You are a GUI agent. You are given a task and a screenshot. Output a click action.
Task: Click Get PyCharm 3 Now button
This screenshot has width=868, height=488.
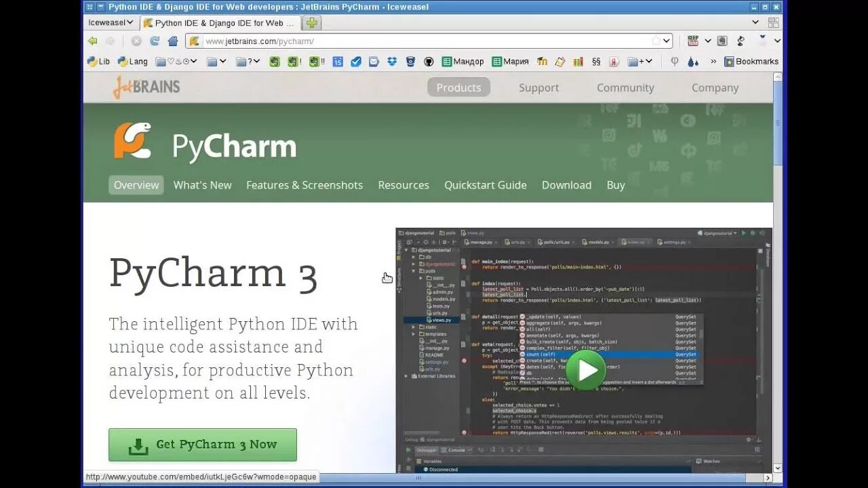(203, 445)
